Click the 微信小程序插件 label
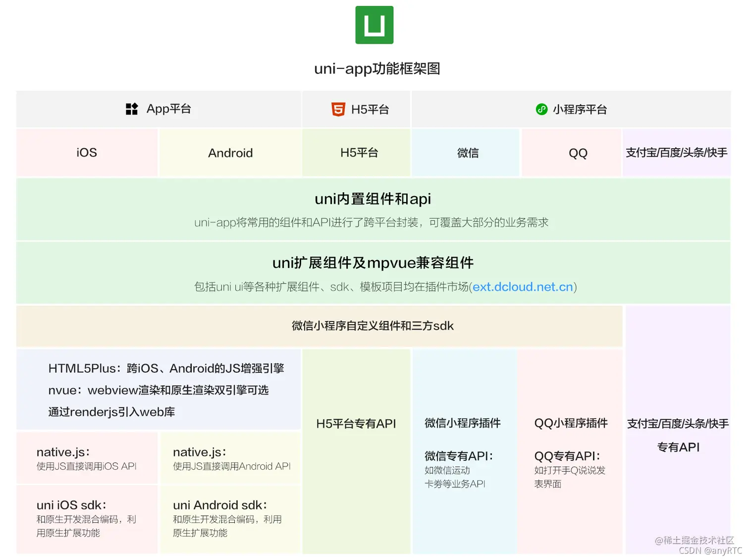The height and width of the screenshot is (560, 749). 463,423
